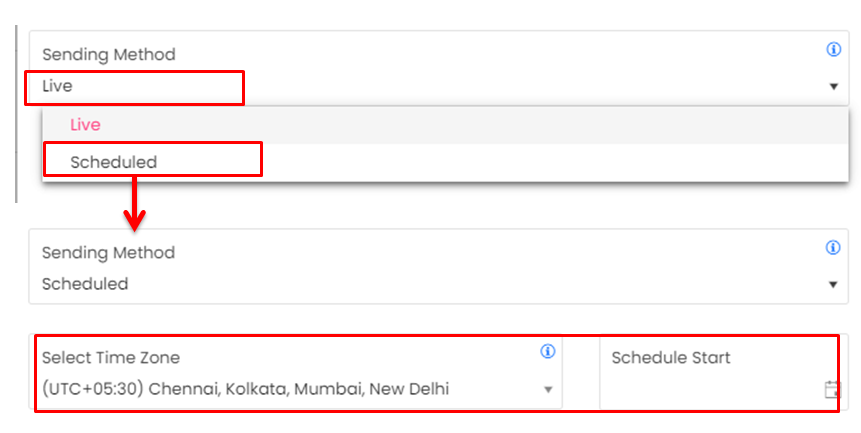Screen dimensions: 861x433
Task: Expand the dropdown arrow of the Live Sending Method
Action: (x=833, y=87)
